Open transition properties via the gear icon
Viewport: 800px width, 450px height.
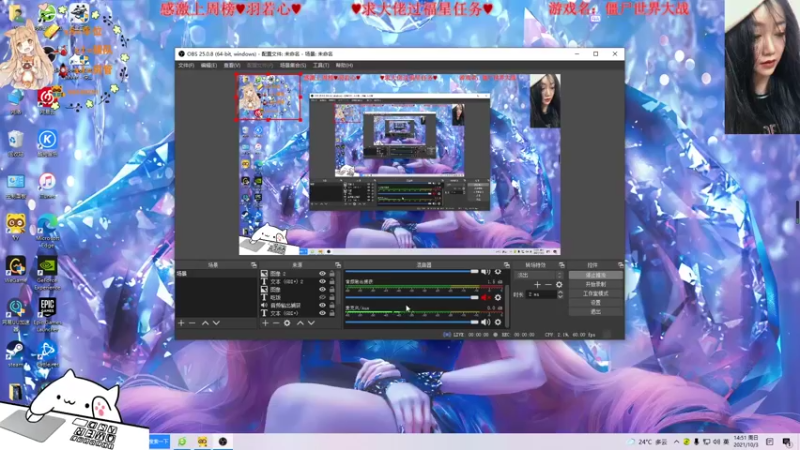(x=559, y=285)
